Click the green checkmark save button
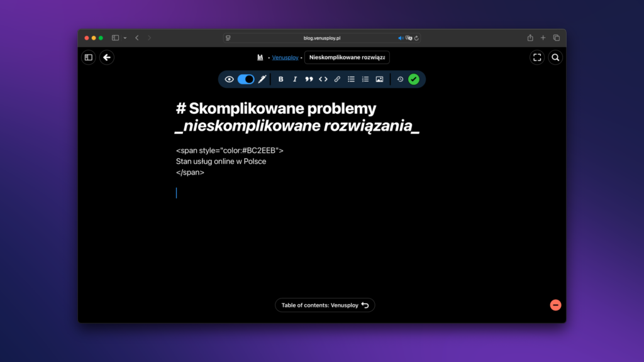Image resolution: width=644 pixels, height=362 pixels. [413, 79]
